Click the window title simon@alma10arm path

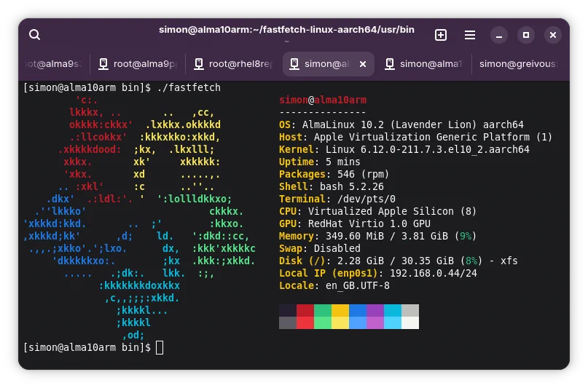tap(286, 30)
